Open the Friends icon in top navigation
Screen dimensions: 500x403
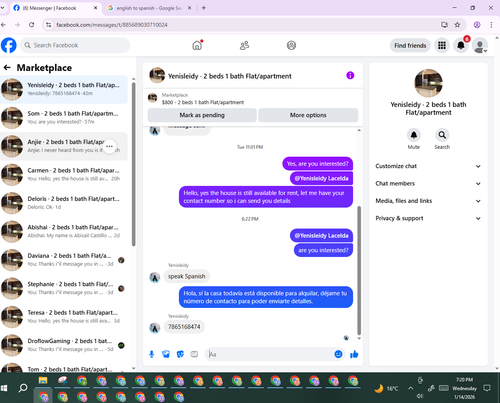[244, 45]
